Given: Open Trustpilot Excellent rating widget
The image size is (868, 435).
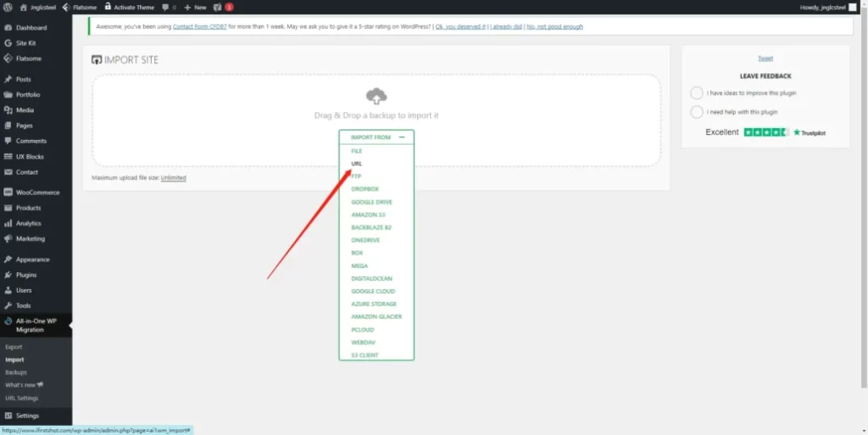Looking at the screenshot, I should (765, 133).
